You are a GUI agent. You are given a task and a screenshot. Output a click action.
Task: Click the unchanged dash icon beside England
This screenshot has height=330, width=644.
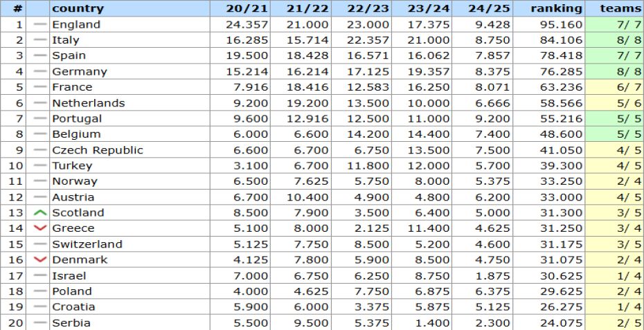[40, 25]
